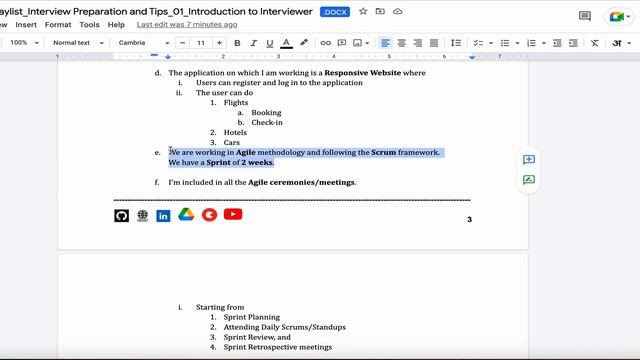Click page number 3 in footer
This screenshot has height=360, width=640.
coord(469,220)
